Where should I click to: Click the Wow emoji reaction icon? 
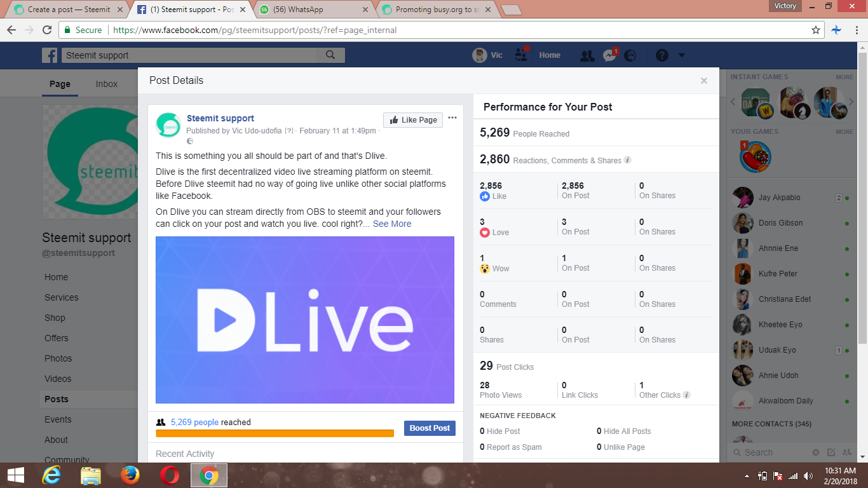point(485,269)
